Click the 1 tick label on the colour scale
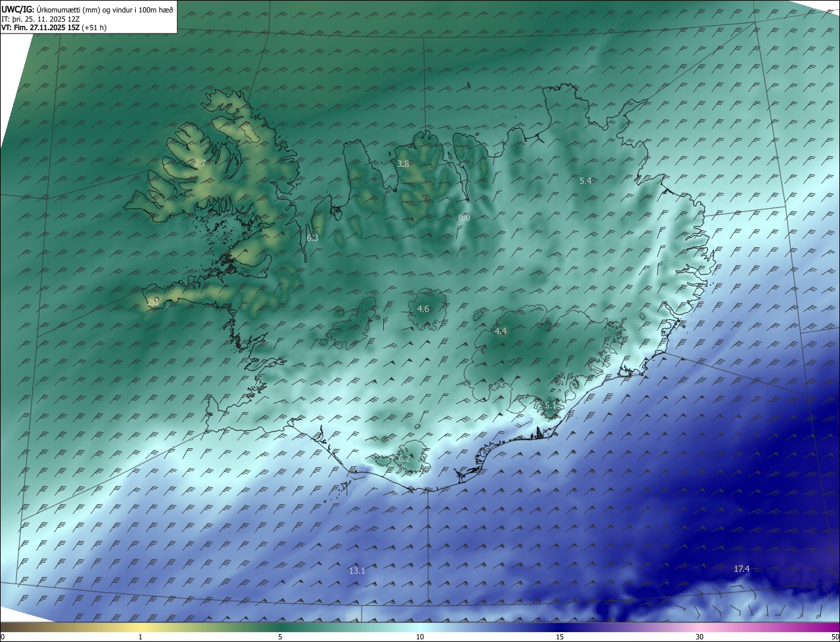The height and width of the screenshot is (642, 840). [140, 637]
